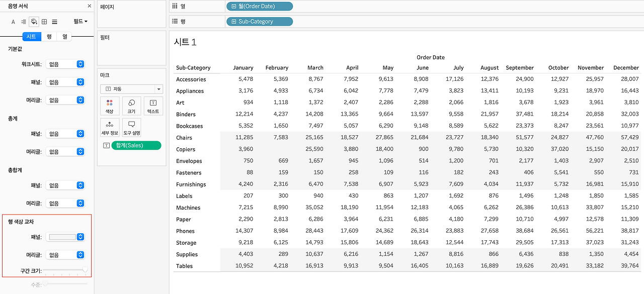Click the 수준 slider handle

click(45, 284)
